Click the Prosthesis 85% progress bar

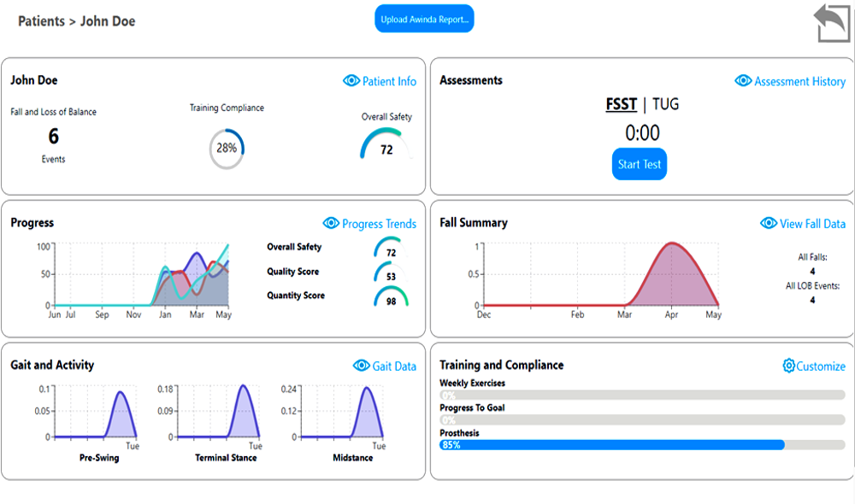[642, 445]
